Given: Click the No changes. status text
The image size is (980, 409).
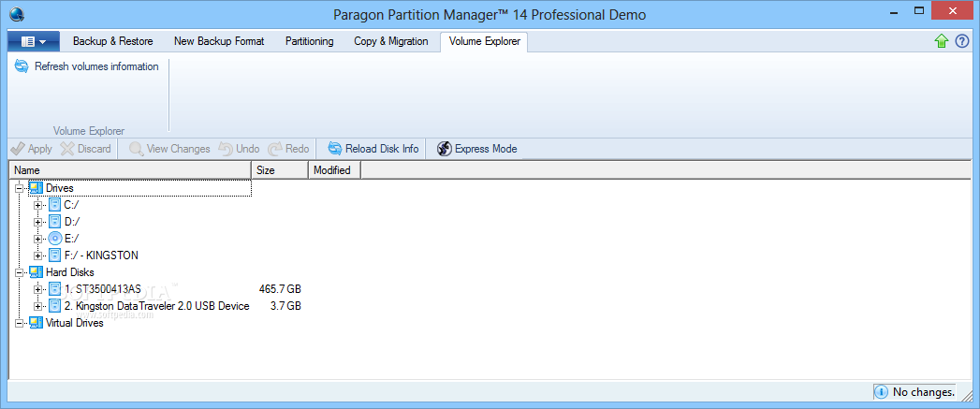Looking at the screenshot, I should coord(924,392).
